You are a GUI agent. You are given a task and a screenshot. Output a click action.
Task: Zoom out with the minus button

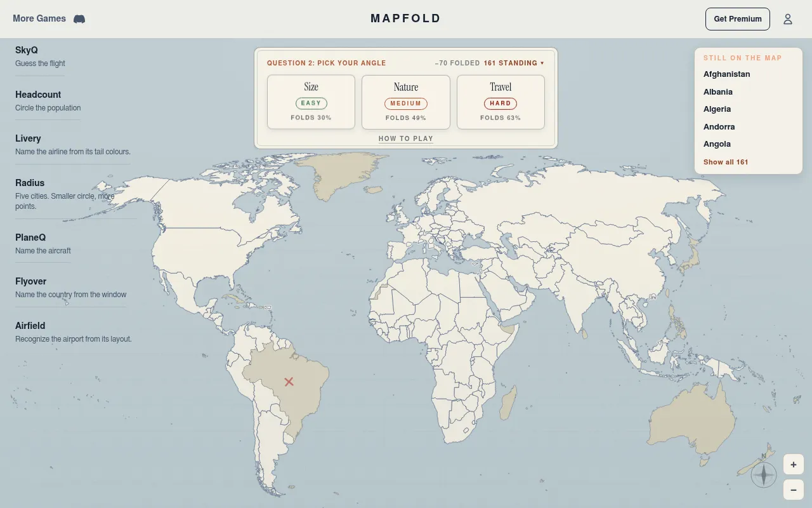point(794,490)
